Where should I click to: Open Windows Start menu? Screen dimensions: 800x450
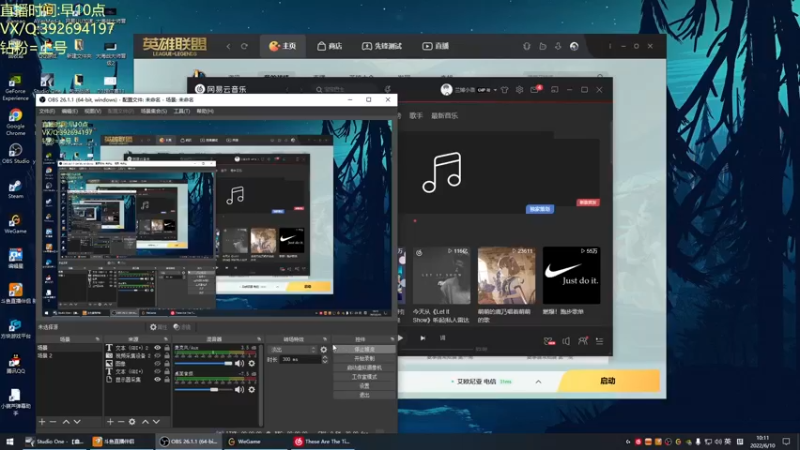point(9,442)
